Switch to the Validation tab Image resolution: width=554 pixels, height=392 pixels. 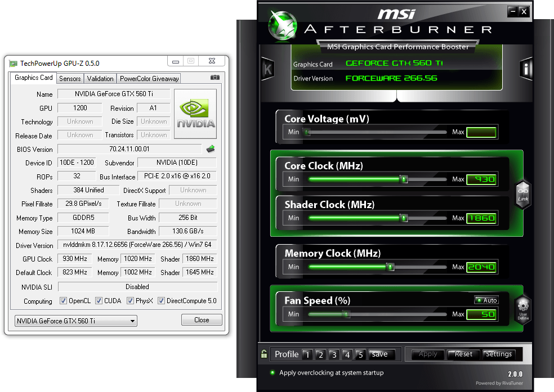pos(100,79)
